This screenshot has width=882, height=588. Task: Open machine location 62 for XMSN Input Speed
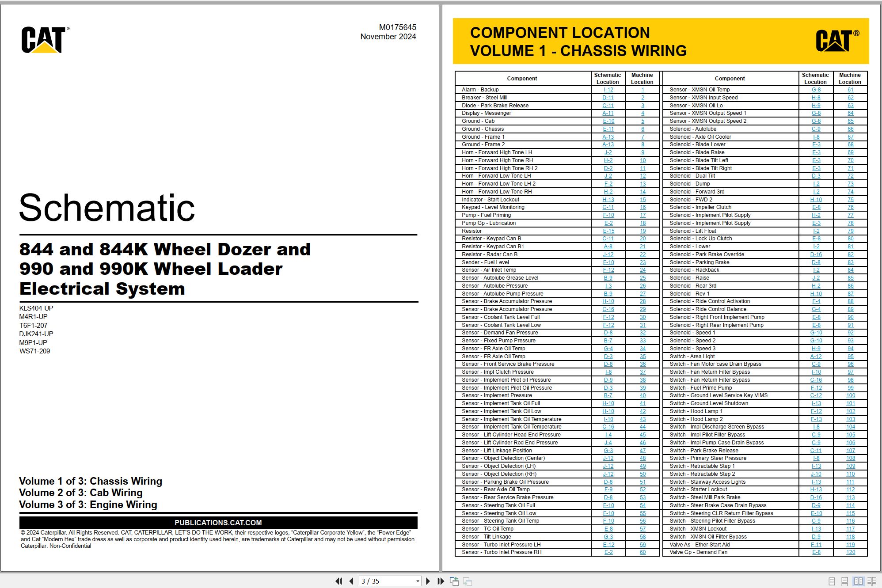click(x=851, y=98)
